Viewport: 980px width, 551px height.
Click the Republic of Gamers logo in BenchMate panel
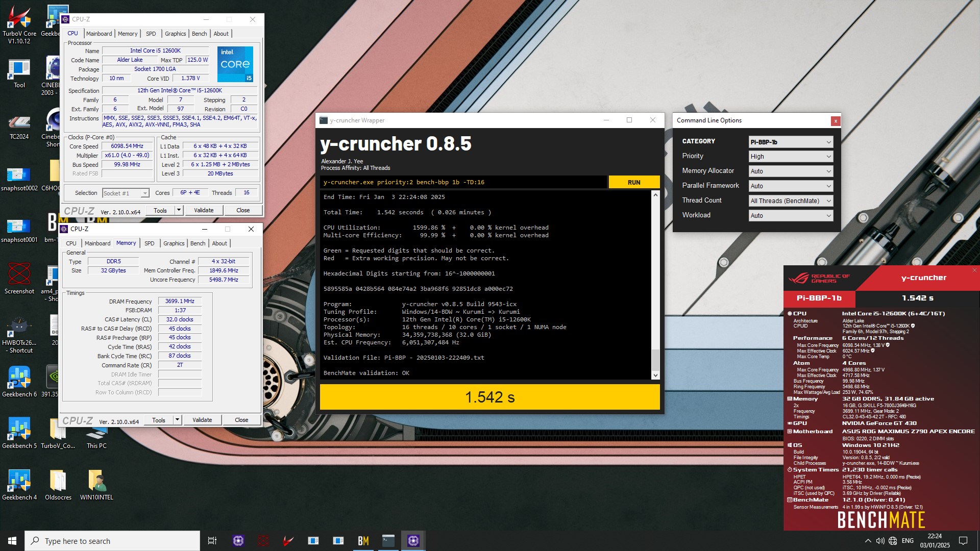(x=819, y=278)
